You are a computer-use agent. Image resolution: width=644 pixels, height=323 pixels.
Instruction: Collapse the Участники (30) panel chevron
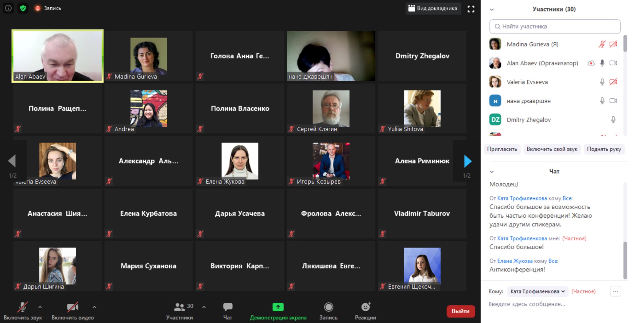[x=492, y=10]
